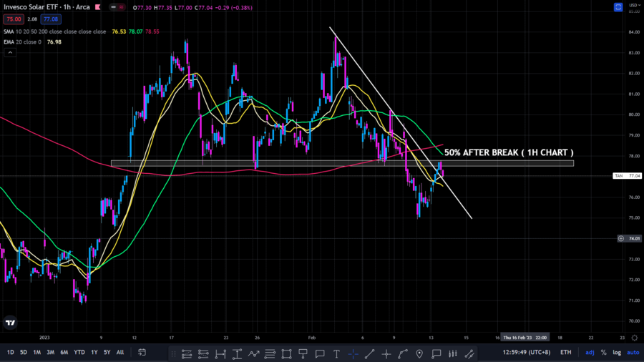Select the trend-based Fib Extension tool
This screenshot has height=362, width=644.
pos(203,354)
